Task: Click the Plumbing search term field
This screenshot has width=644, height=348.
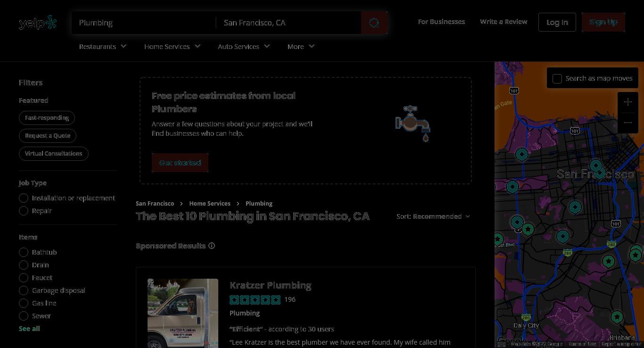Action: click(144, 23)
